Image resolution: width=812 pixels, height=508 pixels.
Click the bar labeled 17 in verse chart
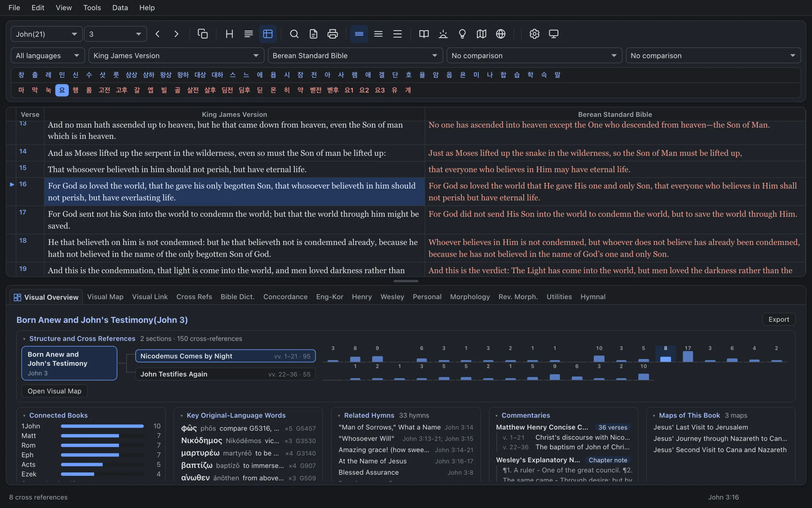pos(688,356)
